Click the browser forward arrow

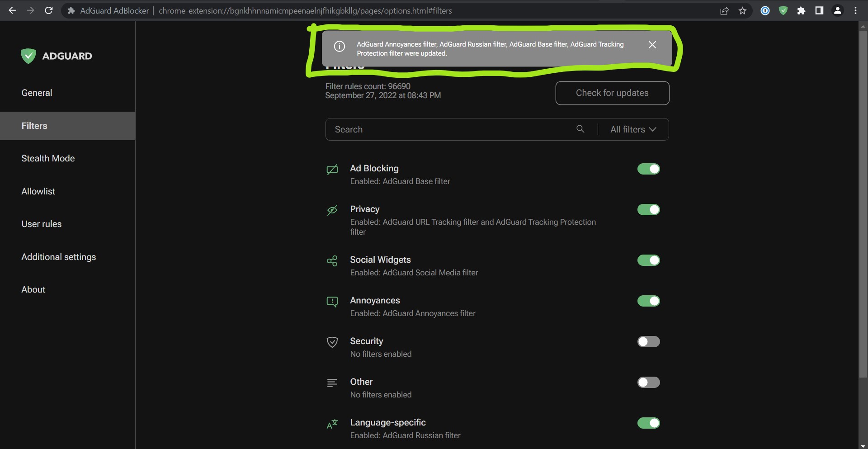pyautogui.click(x=30, y=10)
